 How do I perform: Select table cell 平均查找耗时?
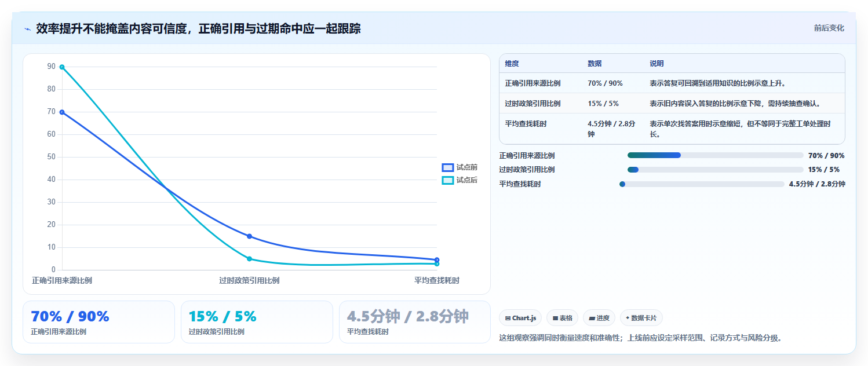point(526,124)
